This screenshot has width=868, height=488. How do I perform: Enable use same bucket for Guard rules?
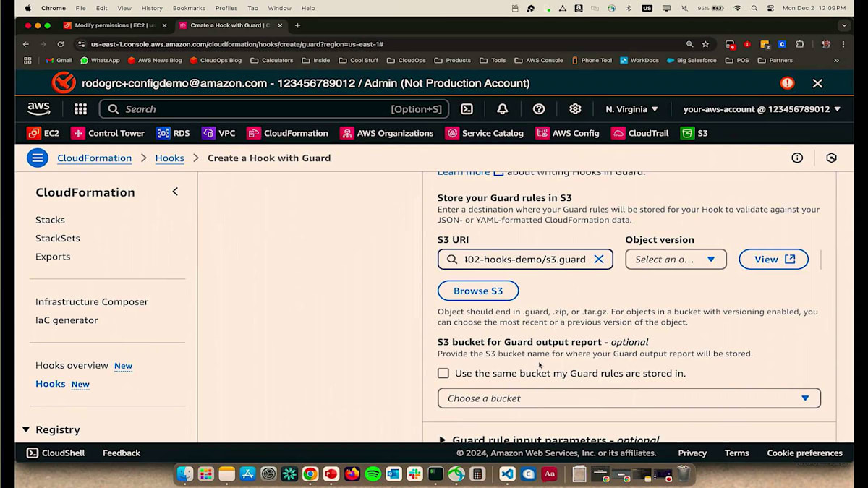[x=443, y=374]
